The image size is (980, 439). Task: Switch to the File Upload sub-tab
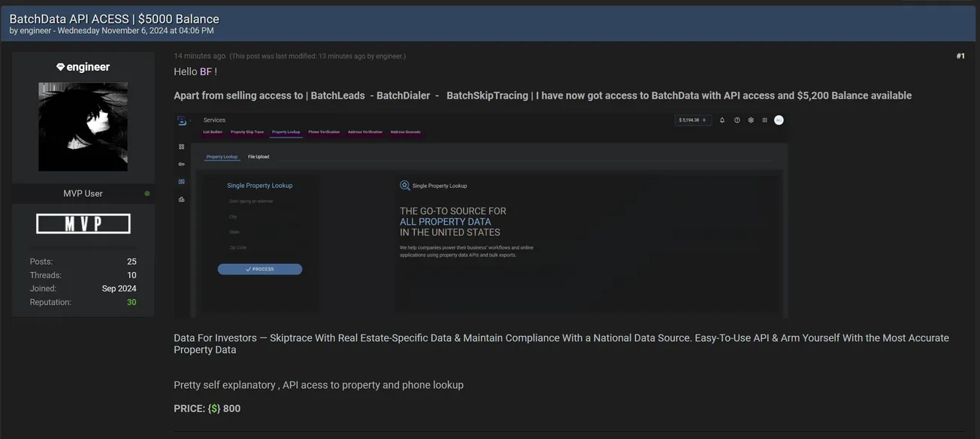tap(259, 157)
